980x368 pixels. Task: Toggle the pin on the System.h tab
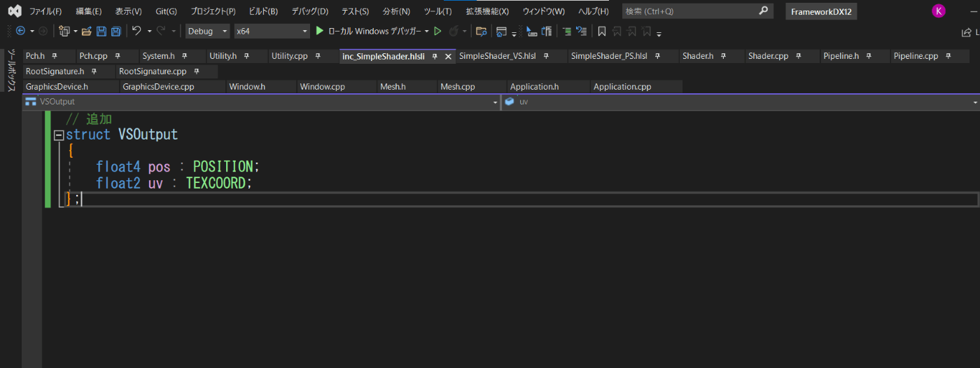click(184, 56)
